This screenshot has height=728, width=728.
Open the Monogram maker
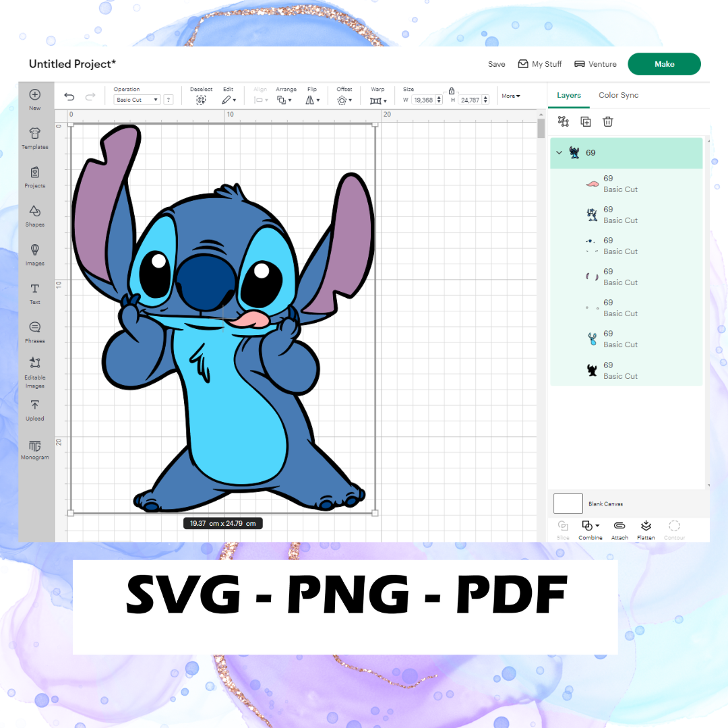[x=35, y=450]
